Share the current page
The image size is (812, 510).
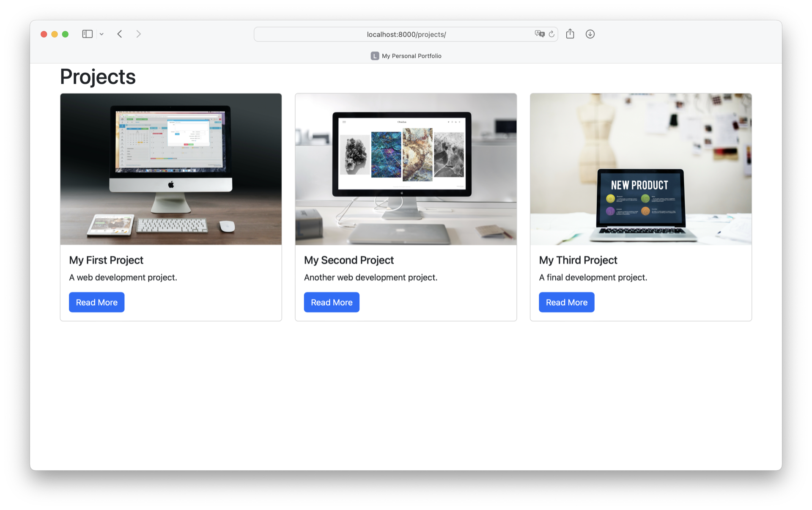pyautogui.click(x=570, y=34)
